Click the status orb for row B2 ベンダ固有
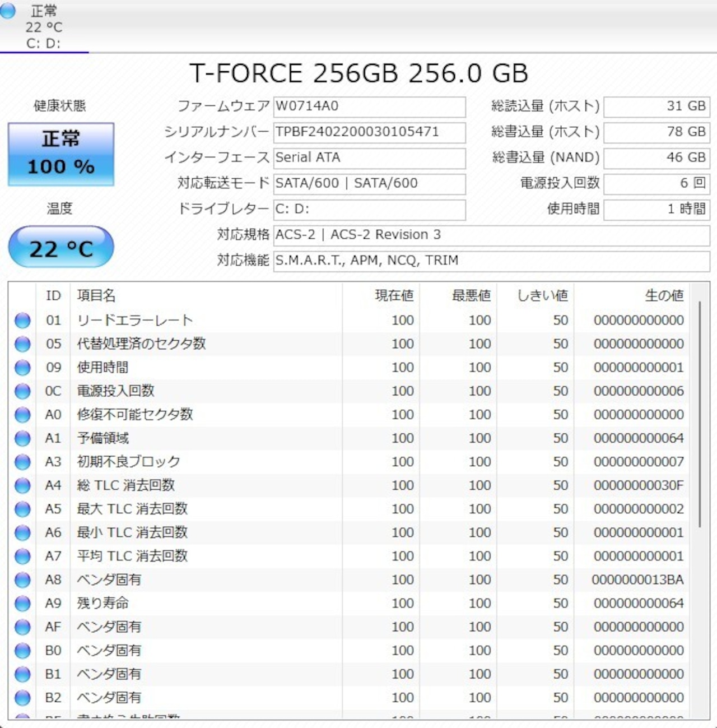 (x=22, y=698)
